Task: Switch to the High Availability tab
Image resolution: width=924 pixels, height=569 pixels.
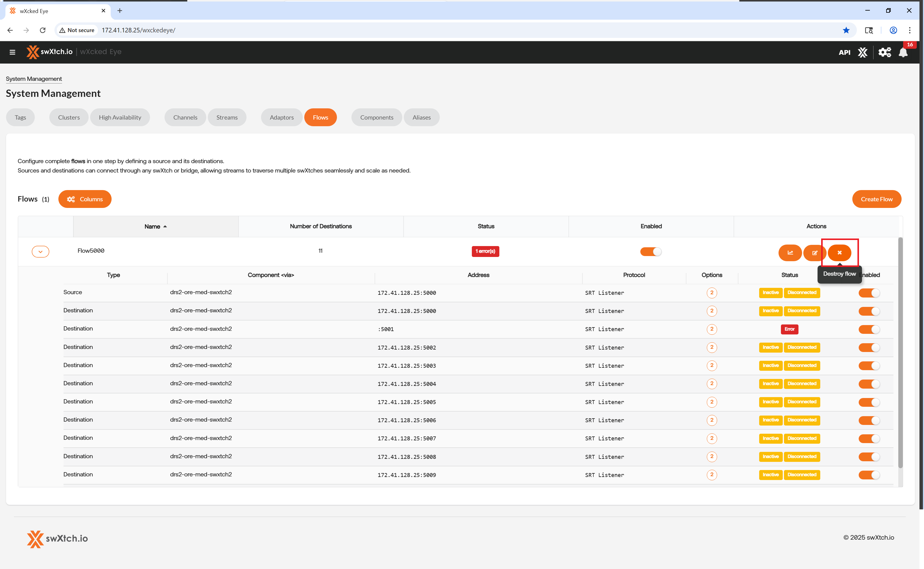Action: 120,117
